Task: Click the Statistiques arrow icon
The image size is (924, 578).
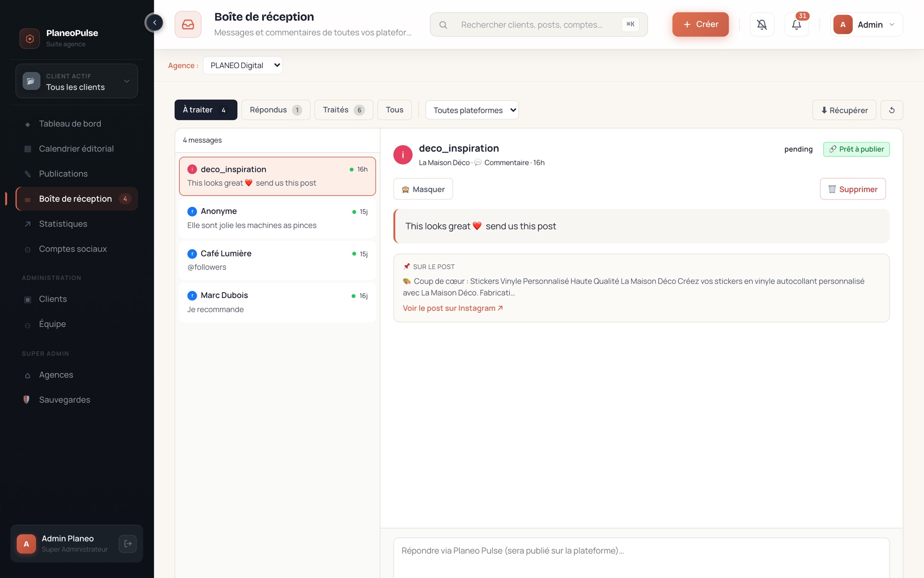Action: (27, 224)
